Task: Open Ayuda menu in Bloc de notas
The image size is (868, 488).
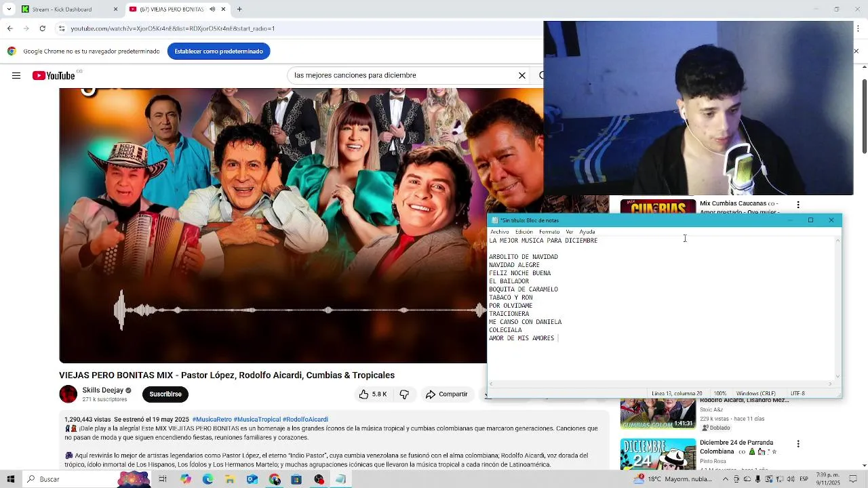Action: pyautogui.click(x=587, y=232)
